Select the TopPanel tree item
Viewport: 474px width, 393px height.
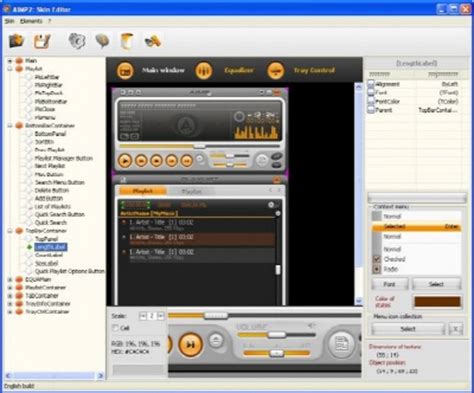pyautogui.click(x=46, y=239)
